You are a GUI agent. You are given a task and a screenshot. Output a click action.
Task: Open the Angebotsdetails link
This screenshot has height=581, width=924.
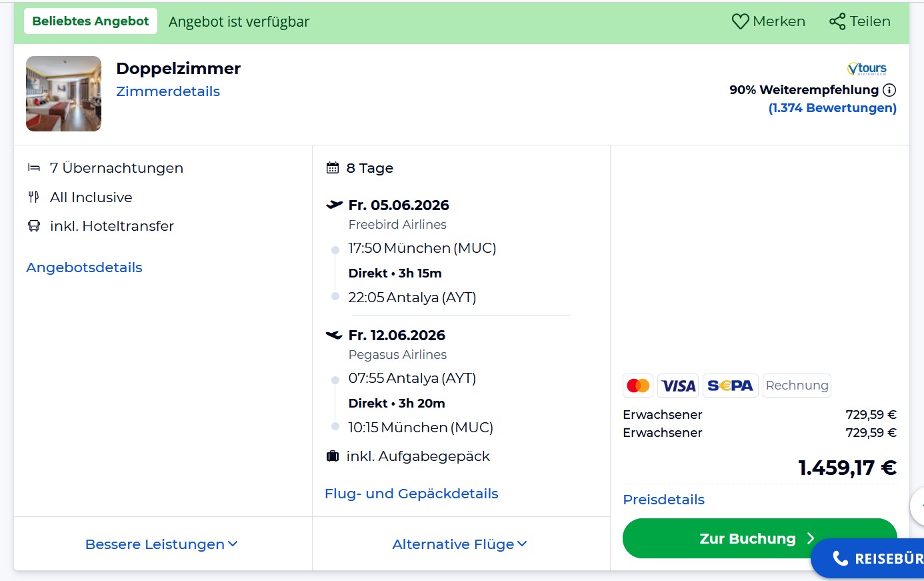[x=84, y=267]
